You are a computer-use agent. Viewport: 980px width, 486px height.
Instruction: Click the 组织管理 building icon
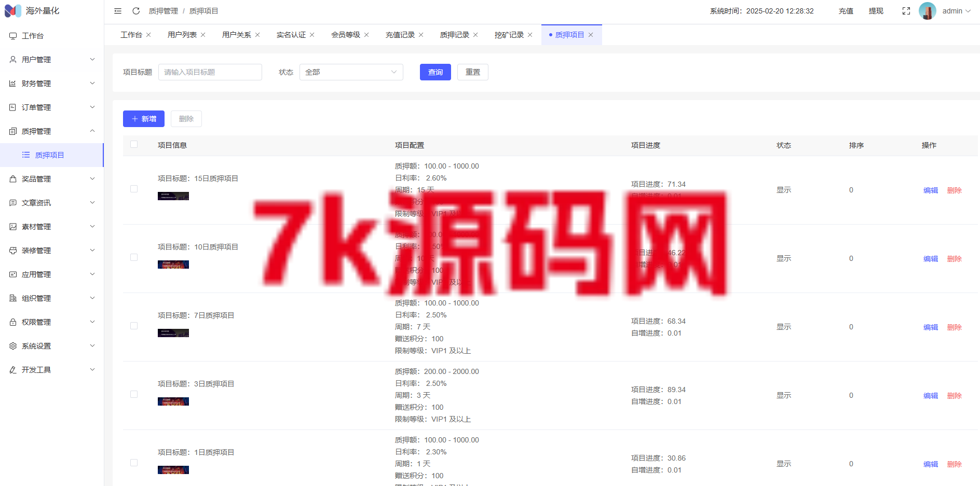coord(13,298)
